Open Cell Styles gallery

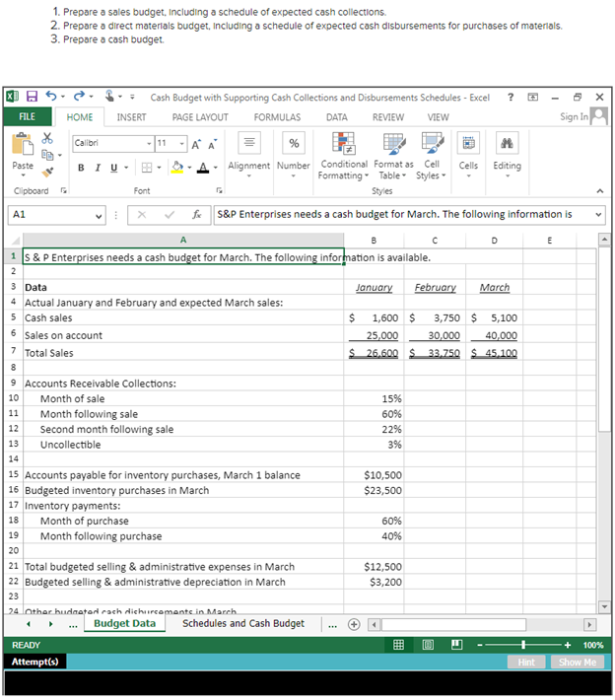(432, 156)
